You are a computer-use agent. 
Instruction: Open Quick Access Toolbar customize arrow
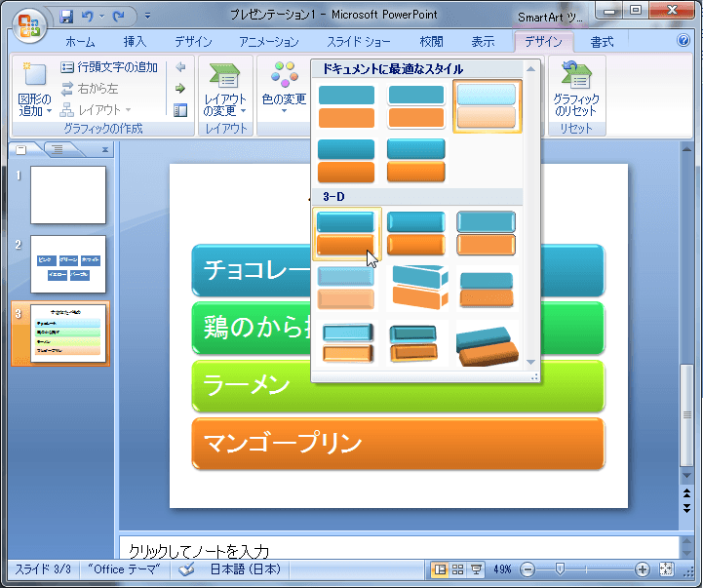click(147, 17)
